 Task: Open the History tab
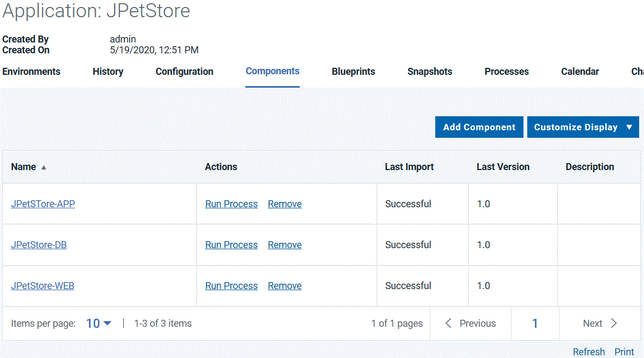click(108, 71)
